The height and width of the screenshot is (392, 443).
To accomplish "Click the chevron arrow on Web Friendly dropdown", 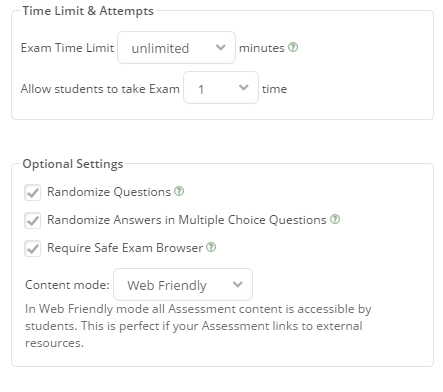I will [x=237, y=285].
